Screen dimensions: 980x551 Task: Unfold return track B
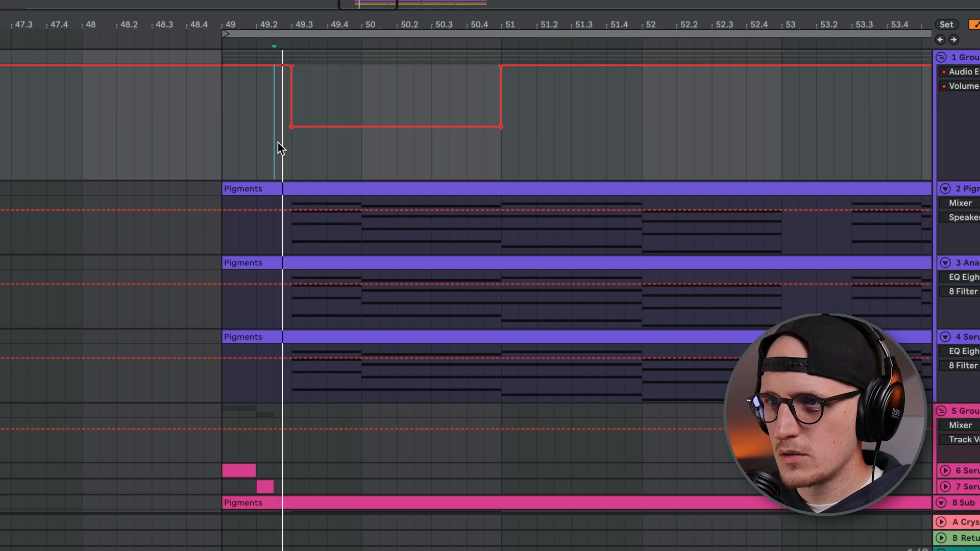click(x=942, y=538)
